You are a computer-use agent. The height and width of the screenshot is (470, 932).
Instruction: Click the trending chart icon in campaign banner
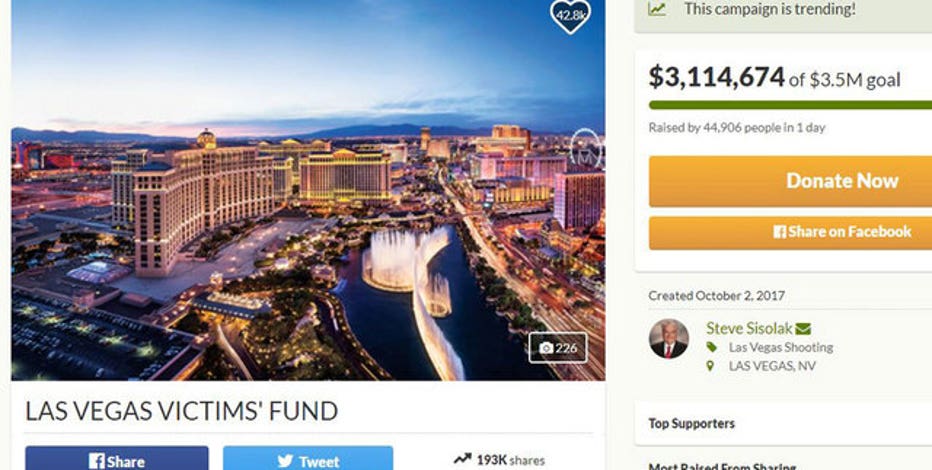(x=657, y=10)
